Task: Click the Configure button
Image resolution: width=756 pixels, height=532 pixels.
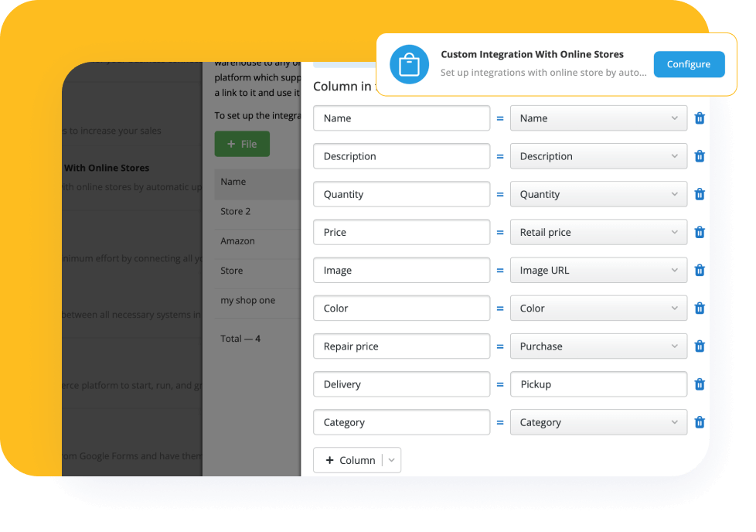Action: tap(689, 64)
